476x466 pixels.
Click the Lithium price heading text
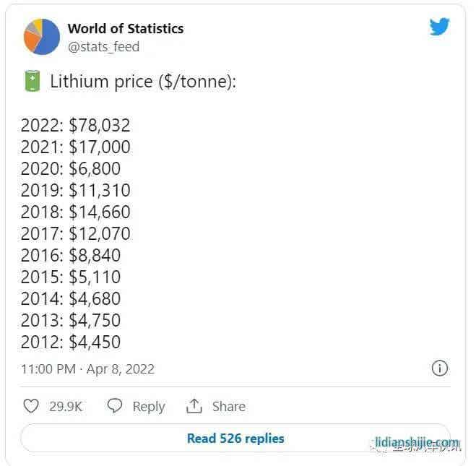click(x=143, y=81)
